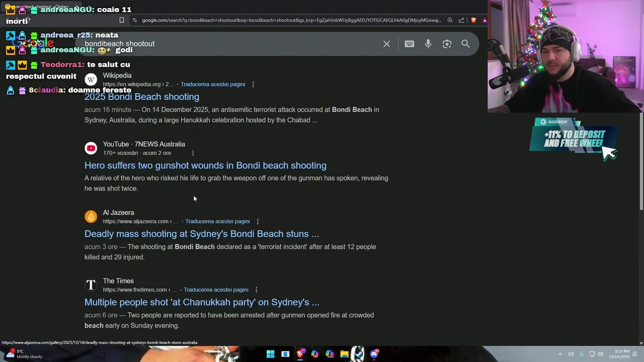Open the three-dot menu on The Times result
Viewport: 644px width, 362px height.
pyautogui.click(x=256, y=290)
